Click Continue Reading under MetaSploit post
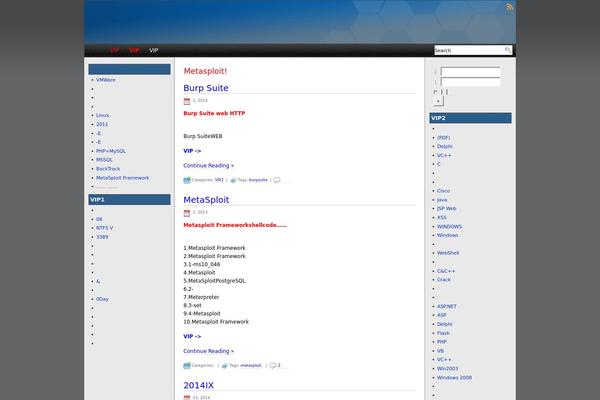This screenshot has width=600, height=400. point(209,351)
